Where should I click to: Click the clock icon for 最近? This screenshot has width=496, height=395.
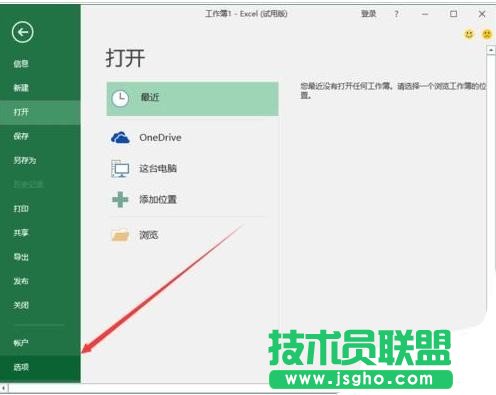pyautogui.click(x=120, y=99)
